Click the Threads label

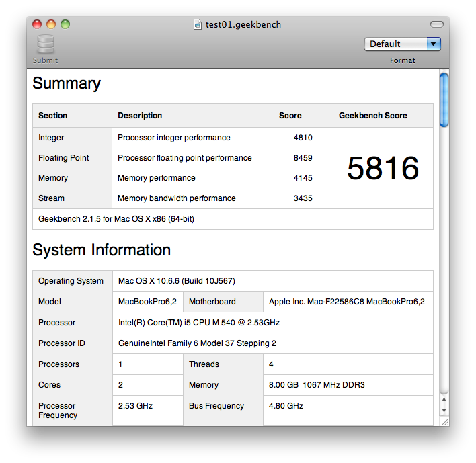[x=204, y=364]
